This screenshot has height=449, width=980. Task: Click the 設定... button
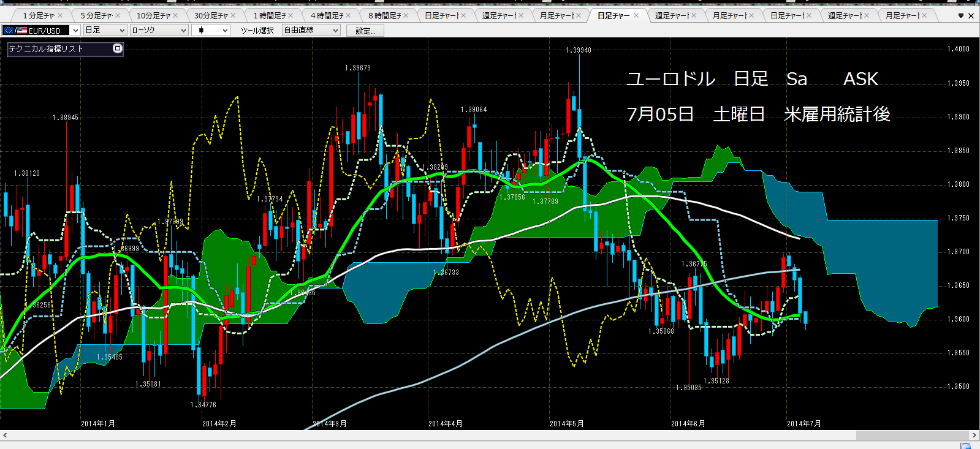click(365, 31)
